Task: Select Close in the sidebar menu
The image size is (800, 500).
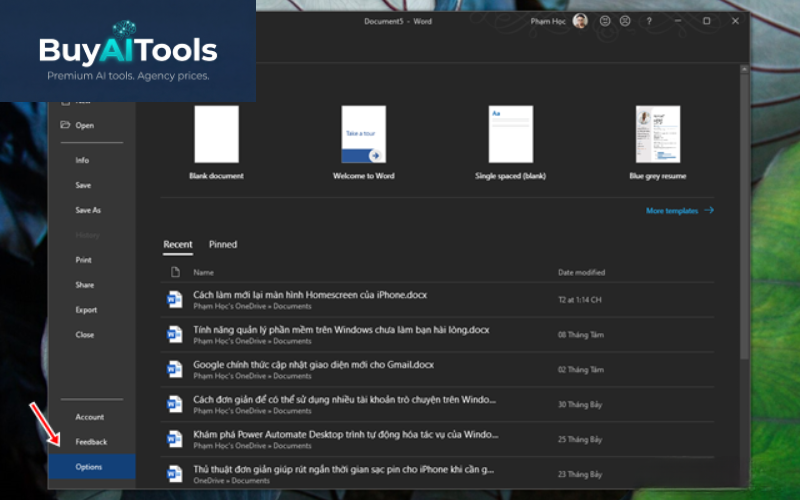Action: point(85,335)
